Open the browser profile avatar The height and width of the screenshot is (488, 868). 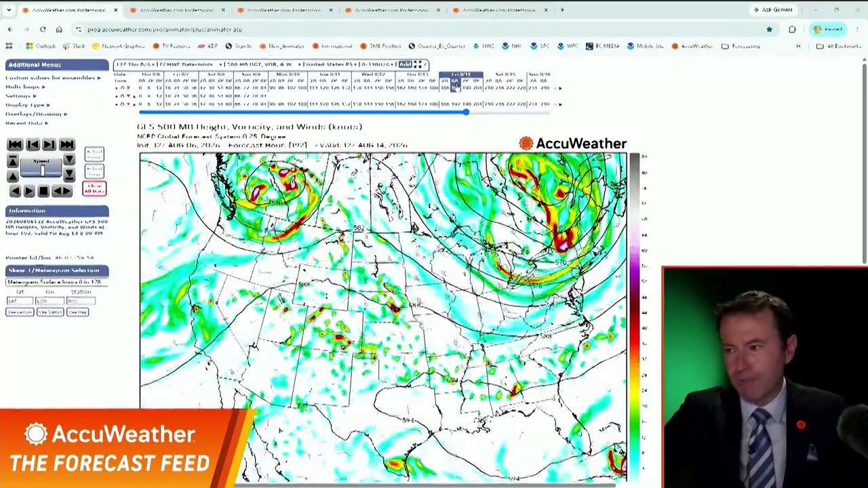click(829, 29)
